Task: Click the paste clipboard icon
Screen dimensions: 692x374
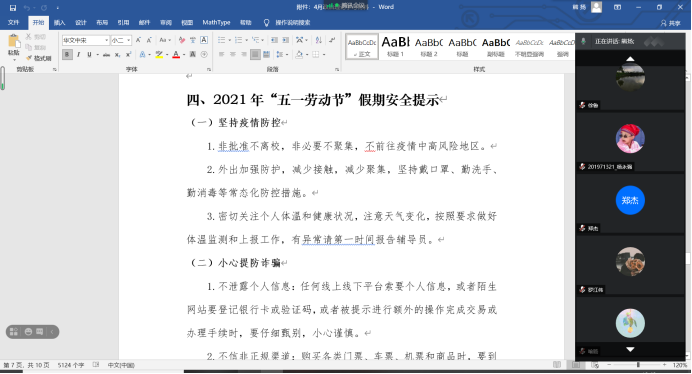Action: [x=14, y=42]
